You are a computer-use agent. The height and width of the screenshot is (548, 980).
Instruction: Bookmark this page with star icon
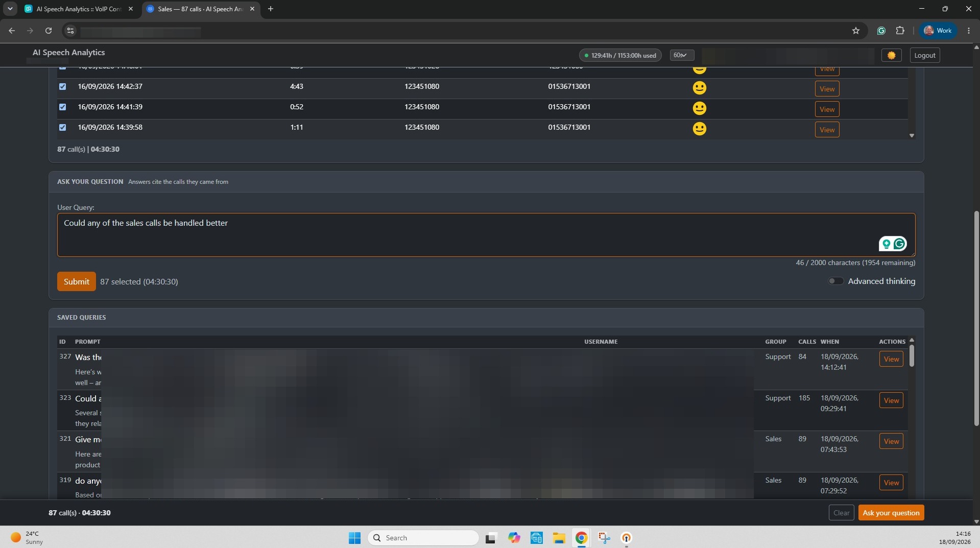856,31
